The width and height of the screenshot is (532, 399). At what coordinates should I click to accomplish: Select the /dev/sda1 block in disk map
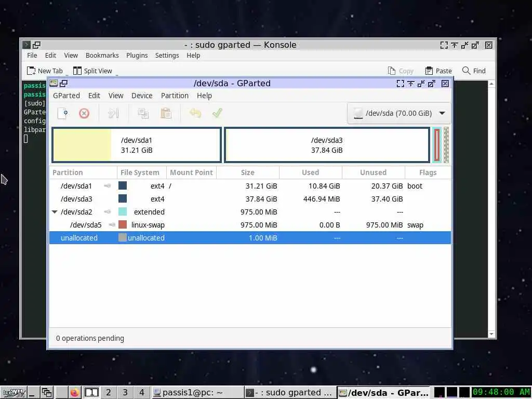137,145
